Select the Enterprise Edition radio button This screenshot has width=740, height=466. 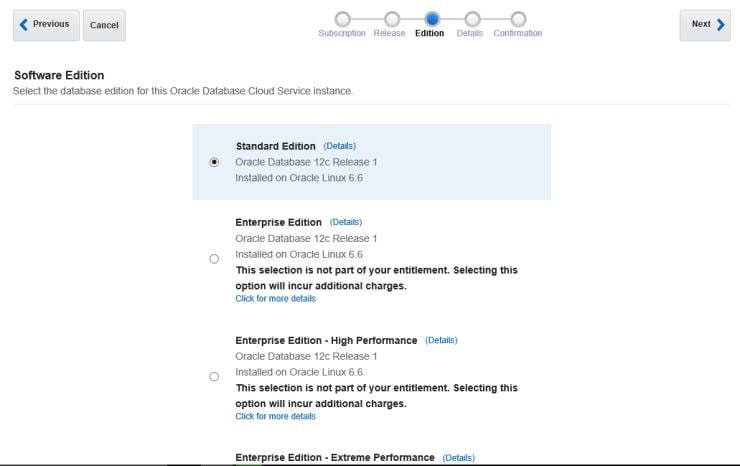tap(214, 259)
